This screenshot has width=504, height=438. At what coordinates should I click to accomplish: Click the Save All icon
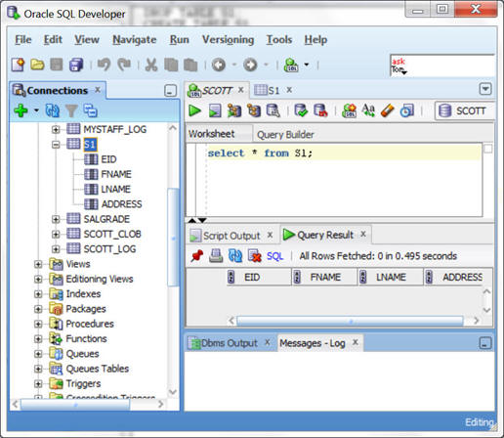76,65
